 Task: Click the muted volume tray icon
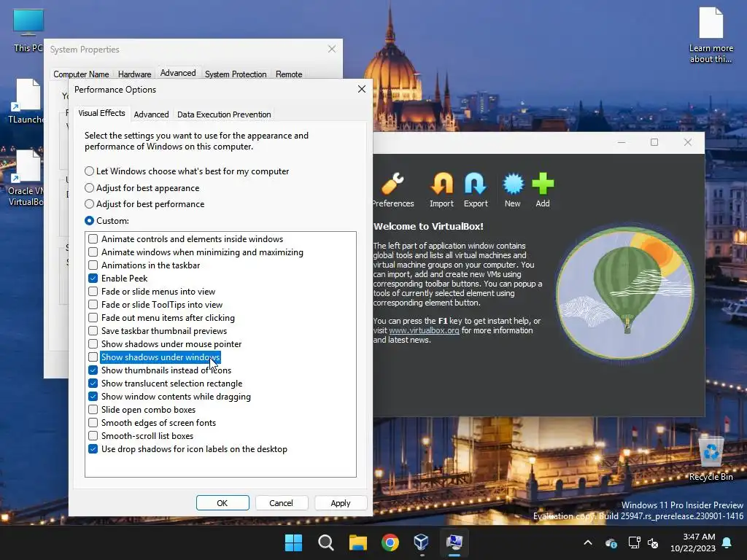tap(653, 542)
